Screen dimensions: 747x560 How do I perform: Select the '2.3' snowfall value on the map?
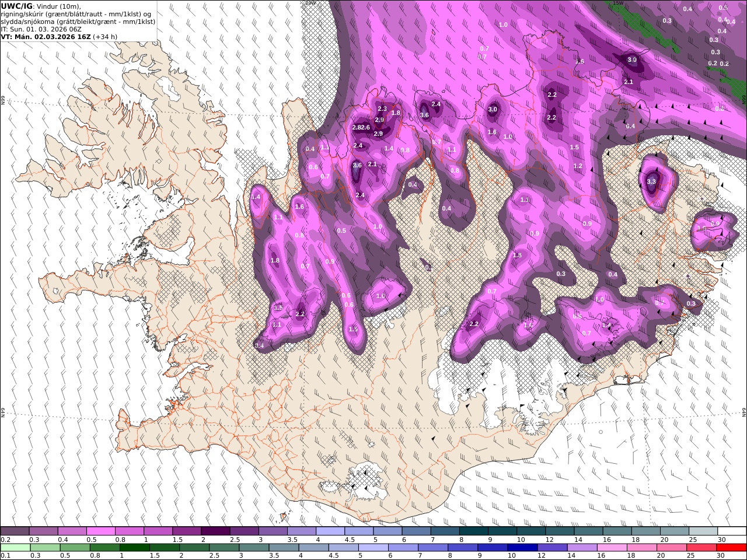pyautogui.click(x=382, y=108)
